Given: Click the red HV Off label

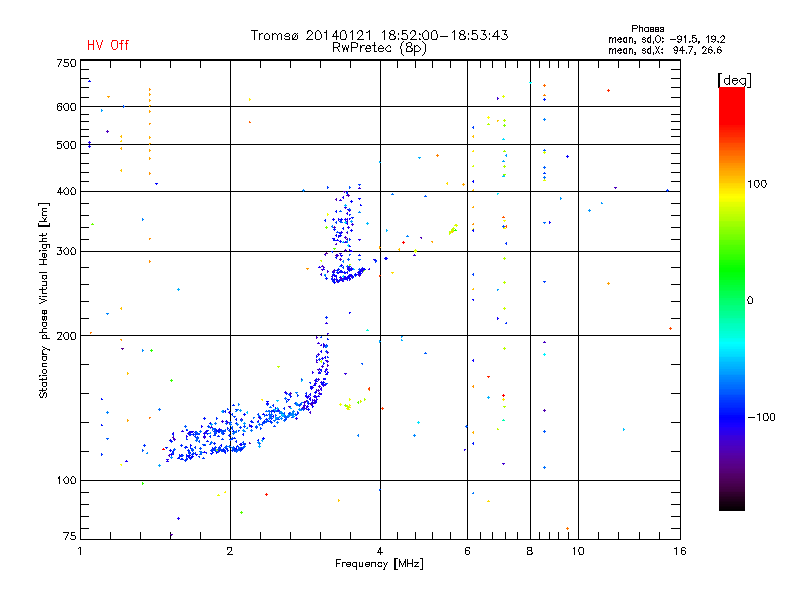Looking at the screenshot, I should coord(108,45).
